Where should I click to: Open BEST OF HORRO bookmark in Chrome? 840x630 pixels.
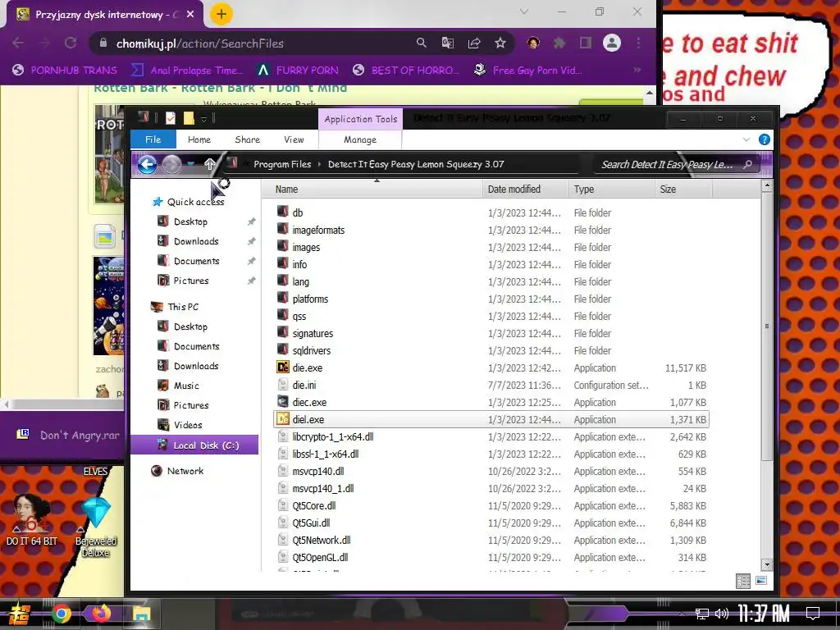point(407,71)
